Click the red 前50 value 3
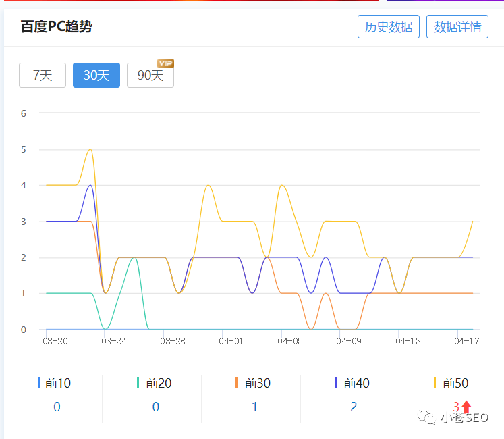The image size is (504, 439). point(456,406)
